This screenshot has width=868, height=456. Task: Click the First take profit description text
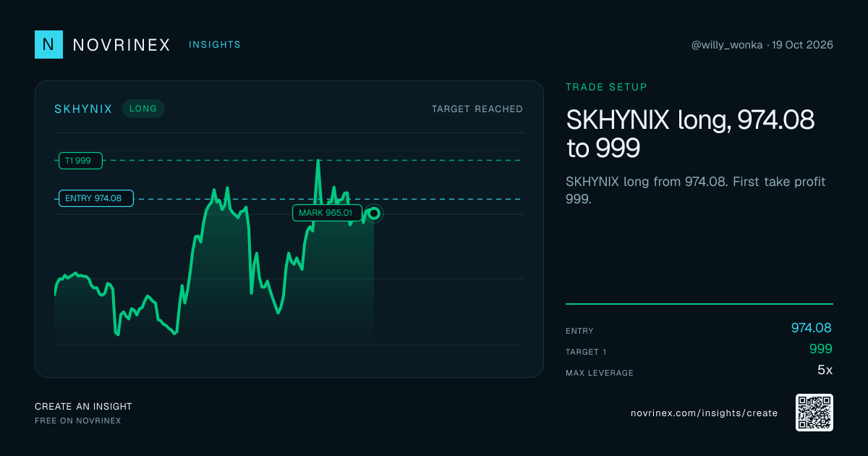click(695, 190)
